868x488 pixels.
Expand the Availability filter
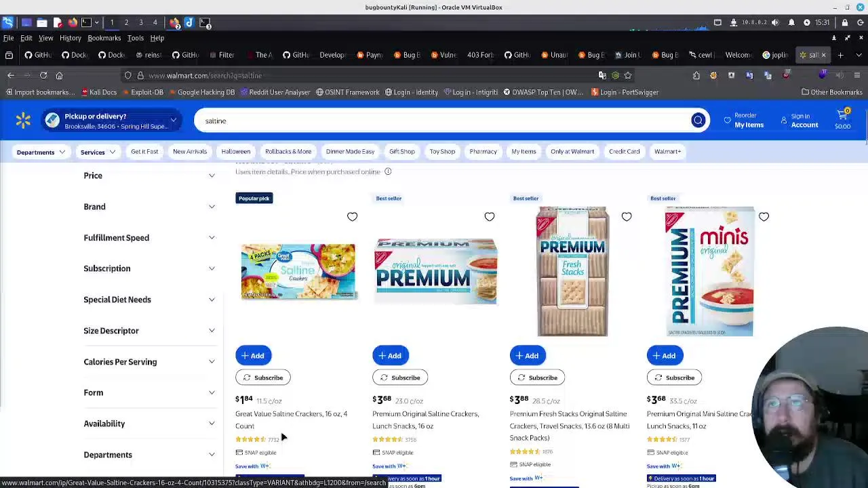pyautogui.click(x=149, y=424)
